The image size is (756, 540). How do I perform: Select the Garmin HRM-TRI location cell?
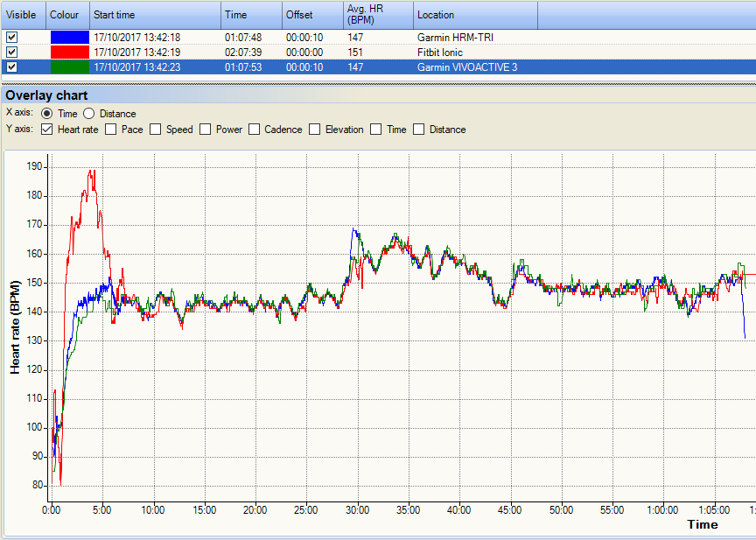pos(455,37)
